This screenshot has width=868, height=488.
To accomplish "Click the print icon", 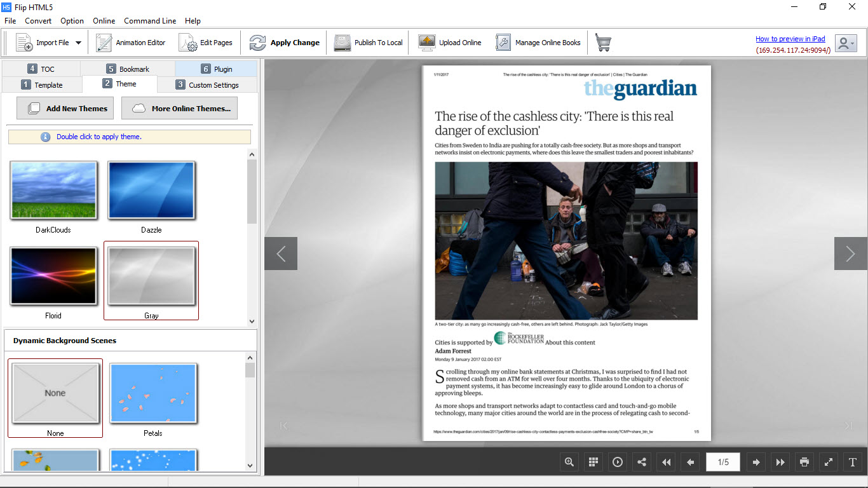I will click(x=804, y=462).
